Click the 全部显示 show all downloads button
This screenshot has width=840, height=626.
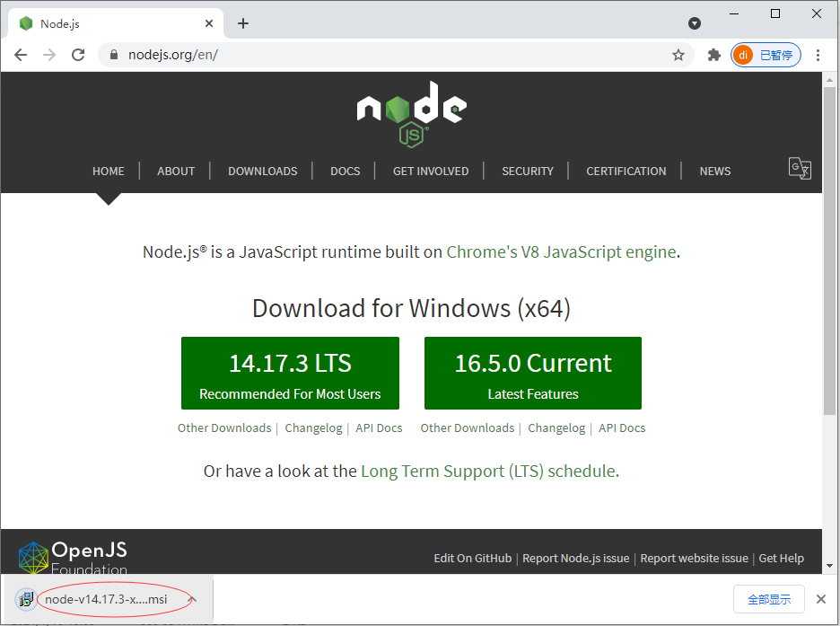(x=769, y=599)
